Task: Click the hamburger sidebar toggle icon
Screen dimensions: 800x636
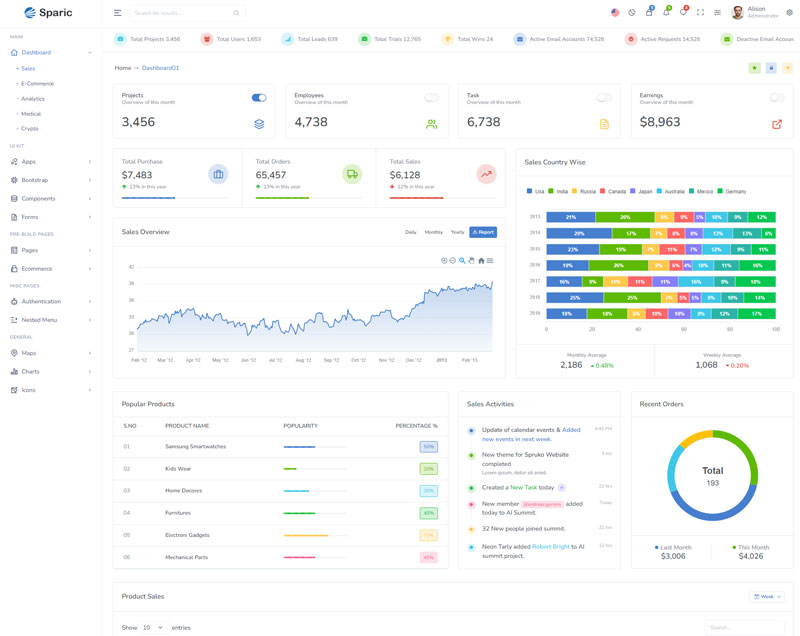Action: tap(118, 13)
